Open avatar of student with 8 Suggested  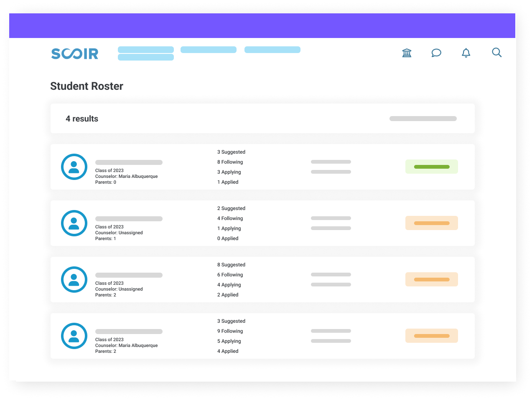[x=74, y=280]
